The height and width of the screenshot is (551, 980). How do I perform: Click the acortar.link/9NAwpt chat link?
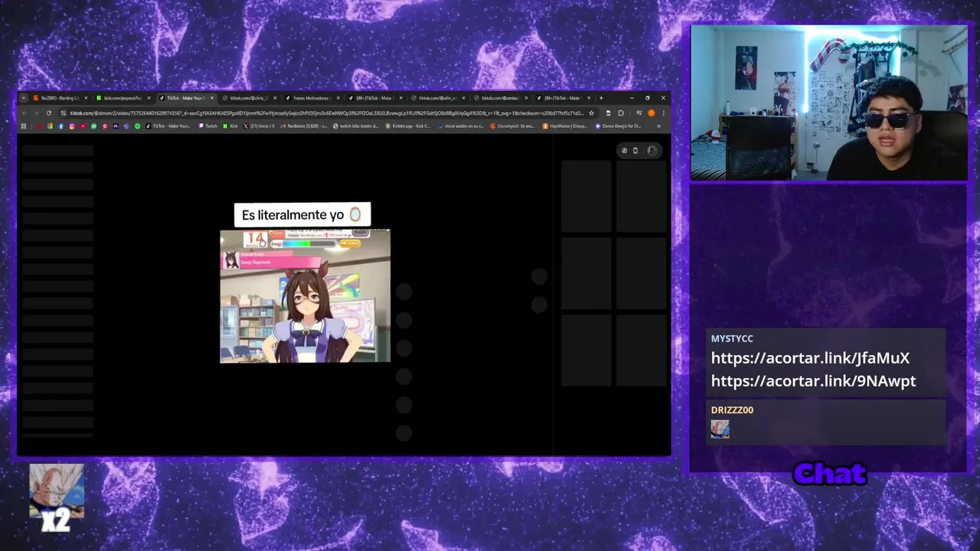pyautogui.click(x=813, y=381)
